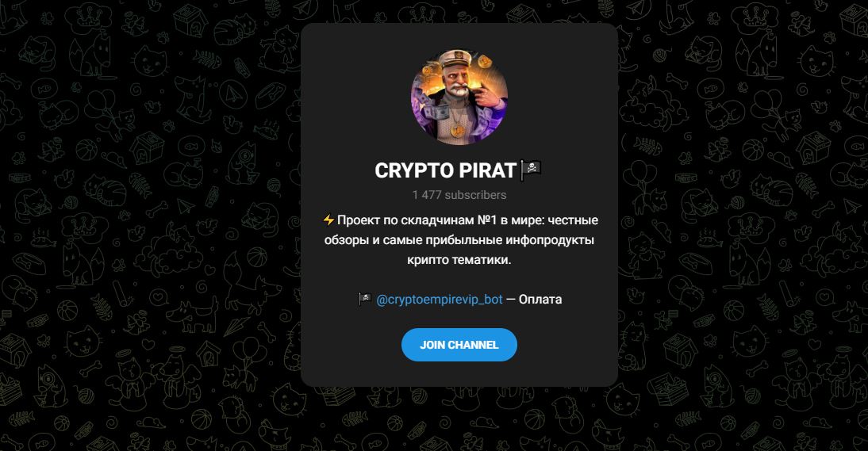Click the CRYPTO PIRAT channel avatar
The height and width of the screenshot is (451, 868).
click(x=459, y=97)
